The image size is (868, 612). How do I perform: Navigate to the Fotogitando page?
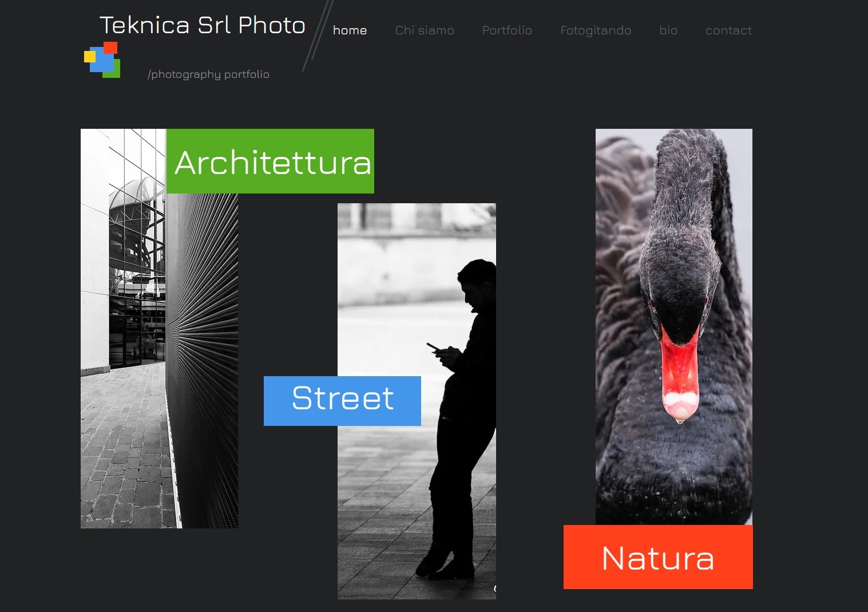(x=596, y=30)
